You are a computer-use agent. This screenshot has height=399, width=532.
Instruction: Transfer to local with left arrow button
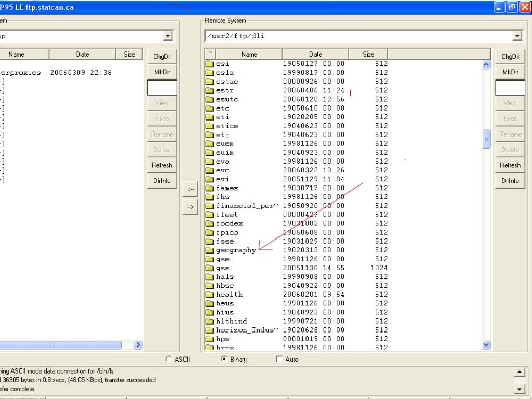pos(190,189)
